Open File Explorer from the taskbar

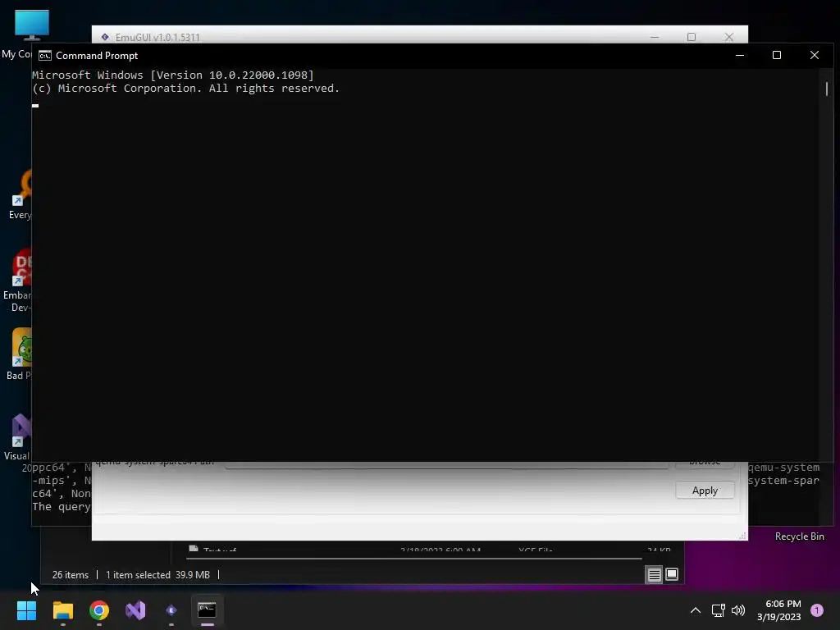[x=62, y=610]
